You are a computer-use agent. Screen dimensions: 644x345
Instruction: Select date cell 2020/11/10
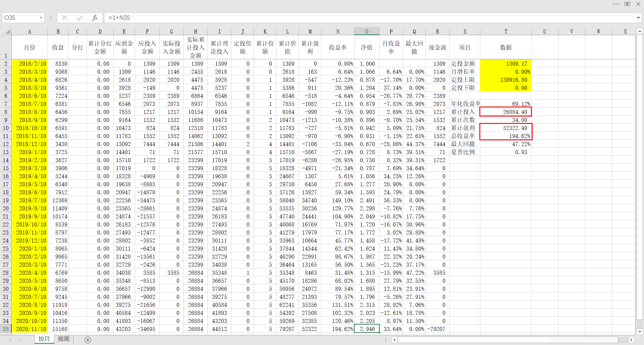30,329
